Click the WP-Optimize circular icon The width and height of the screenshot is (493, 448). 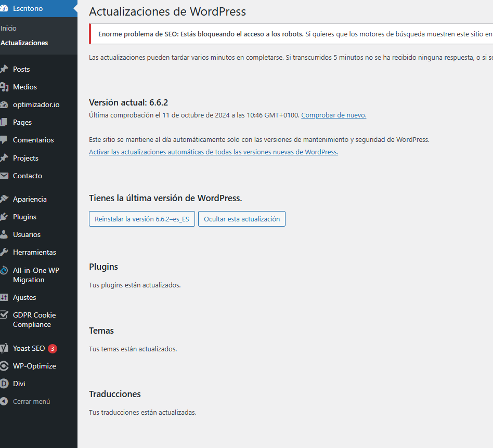point(4,366)
